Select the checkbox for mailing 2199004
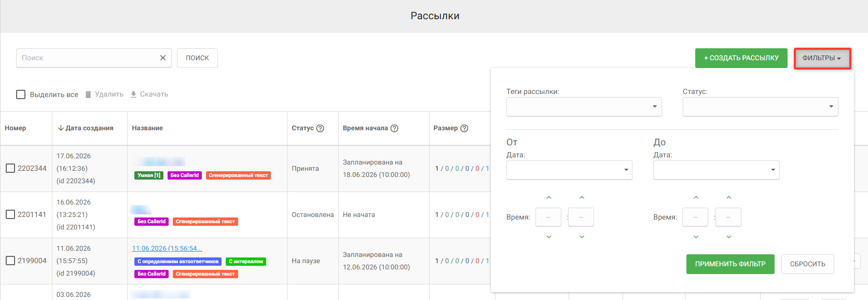The width and height of the screenshot is (868, 300). click(x=10, y=261)
